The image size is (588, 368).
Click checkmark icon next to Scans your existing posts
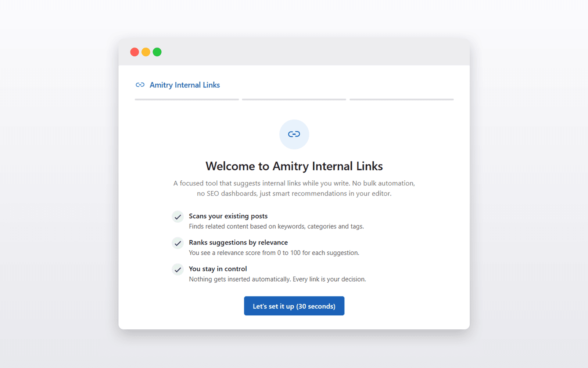click(178, 217)
